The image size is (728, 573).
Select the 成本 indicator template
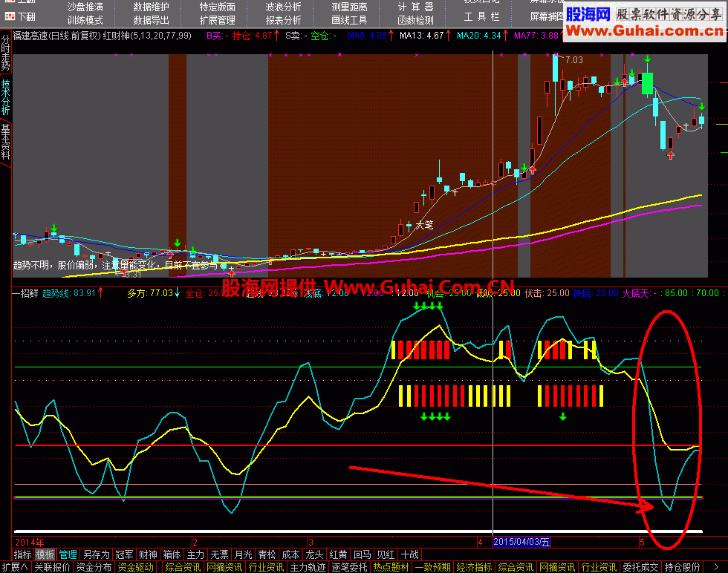click(290, 554)
